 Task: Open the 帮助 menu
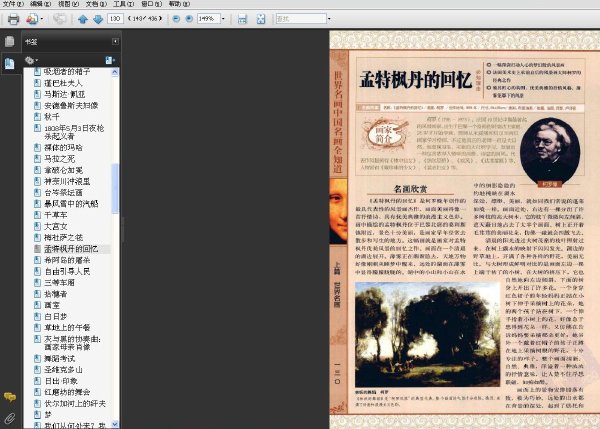(179, 4)
